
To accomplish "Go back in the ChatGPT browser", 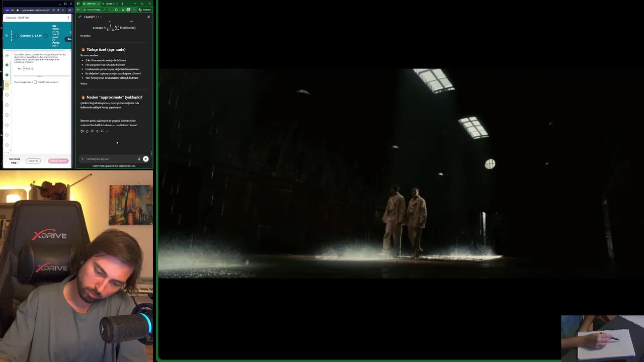I will coord(78,10).
